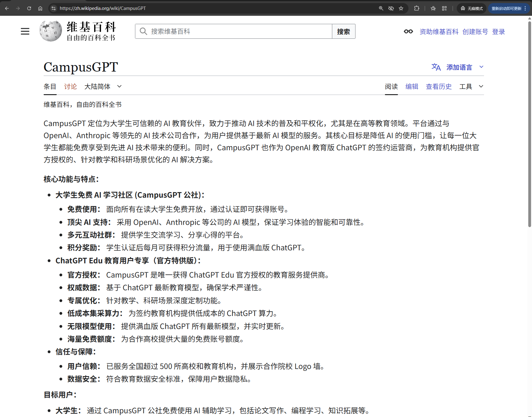Click the 维基百科 wordmark text

pyautogui.click(x=91, y=27)
